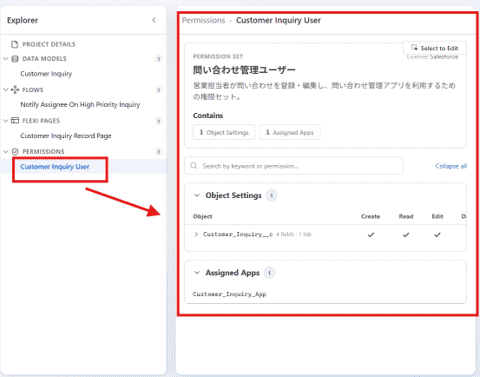The image size is (480, 377).
Task: Toggle the Read checkmark for Customer_Inquiry__c
Action: point(406,235)
